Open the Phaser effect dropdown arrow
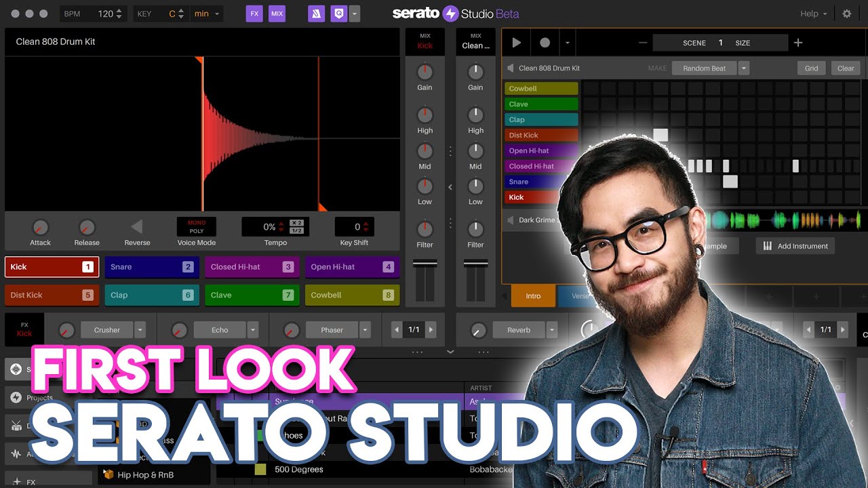The width and height of the screenshot is (868, 488). (x=365, y=330)
